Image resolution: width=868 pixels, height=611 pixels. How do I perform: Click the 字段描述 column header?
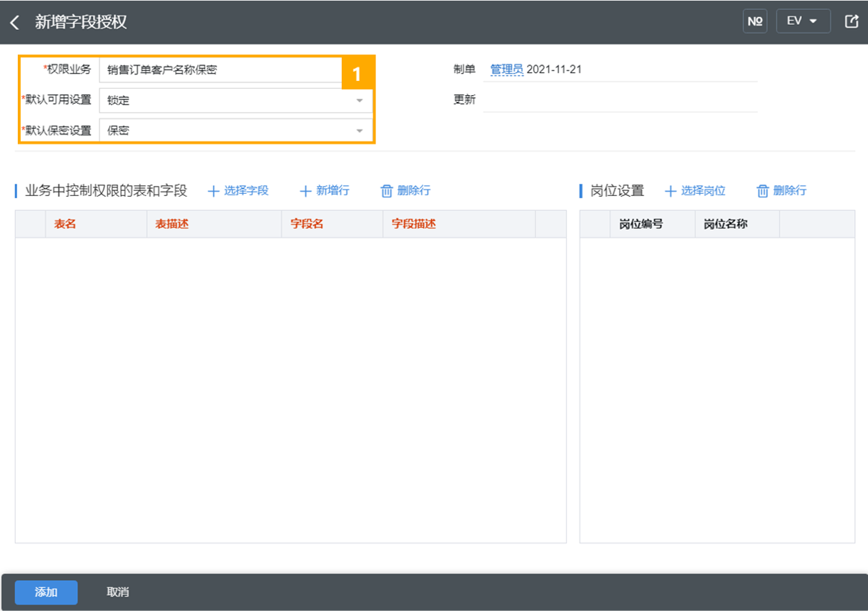[413, 224]
